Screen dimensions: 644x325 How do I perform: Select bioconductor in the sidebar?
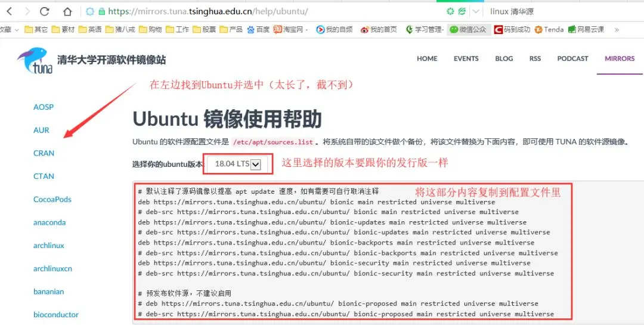(56, 314)
